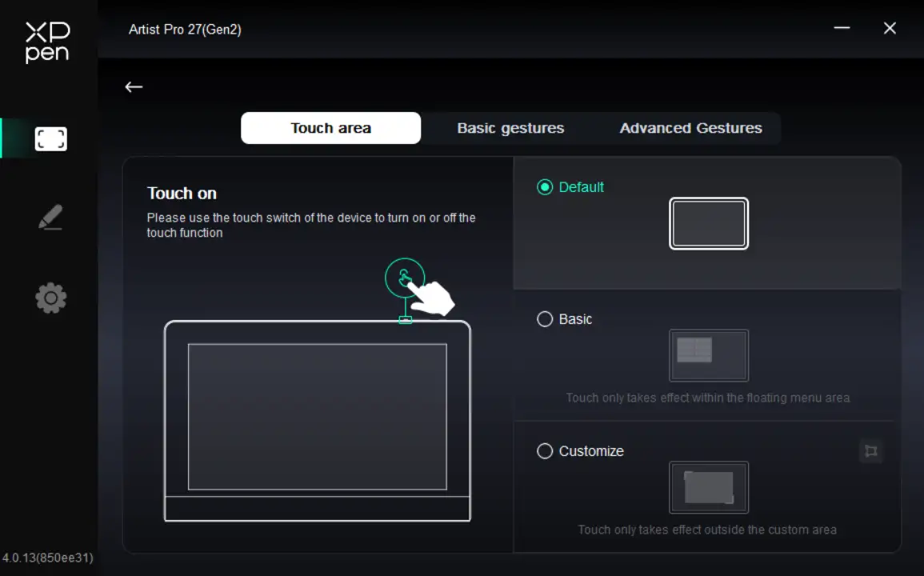
Task: Minimize the XPPen window
Action: coord(842,28)
